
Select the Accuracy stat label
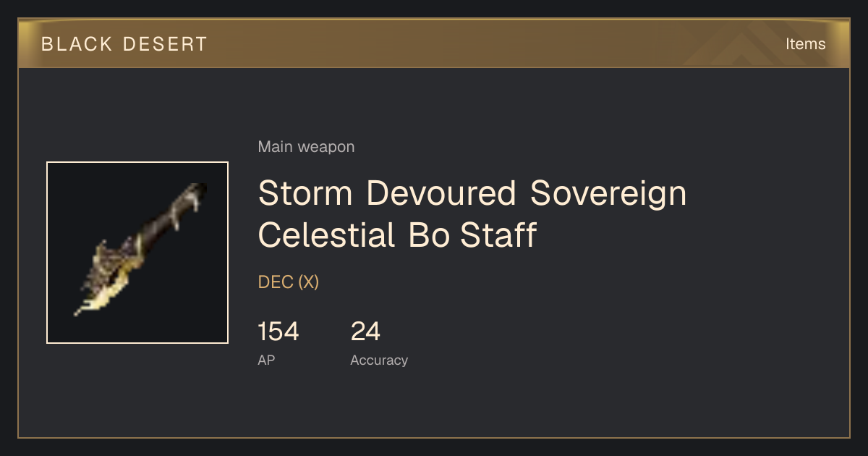[379, 360]
